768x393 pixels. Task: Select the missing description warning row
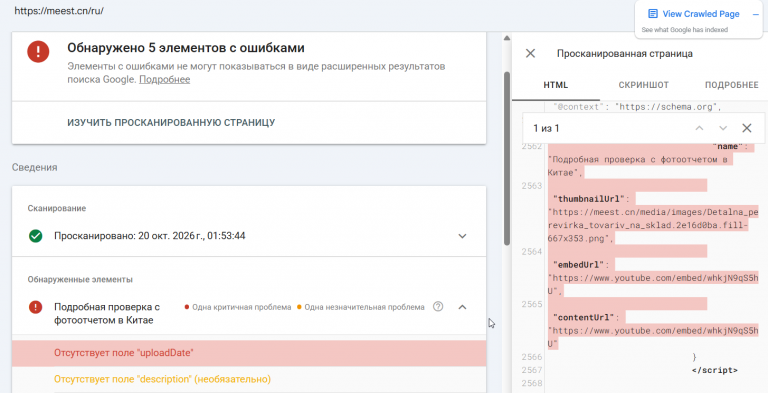[249, 379]
